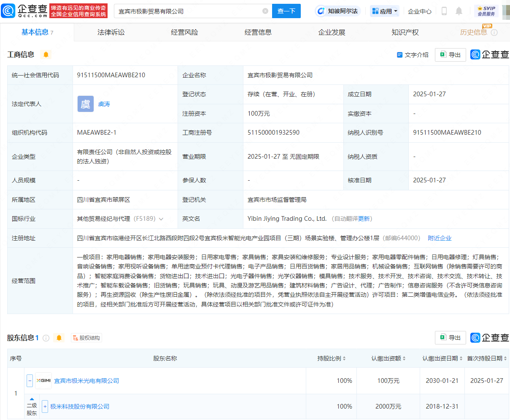Click the mobile phone icon in header
The image size is (510, 420).
[444, 11]
